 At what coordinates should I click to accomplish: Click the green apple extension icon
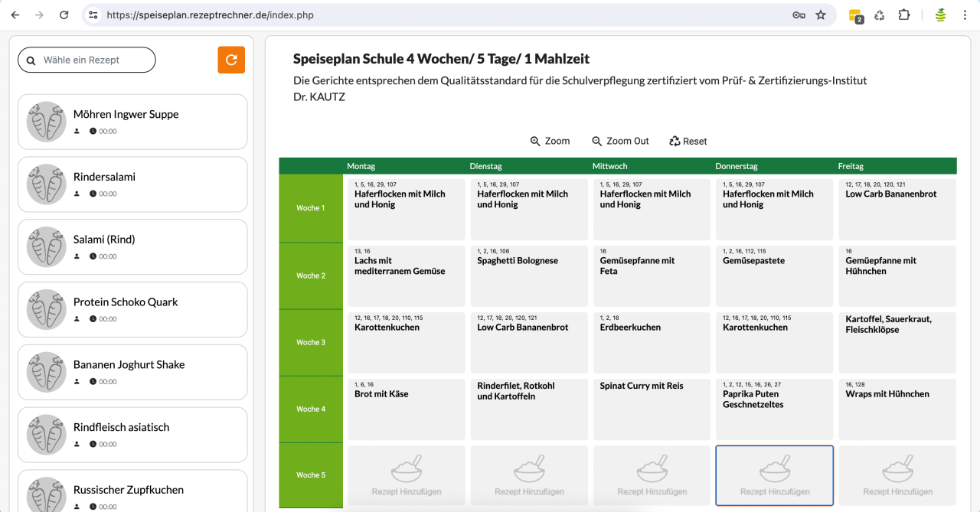[939, 15]
